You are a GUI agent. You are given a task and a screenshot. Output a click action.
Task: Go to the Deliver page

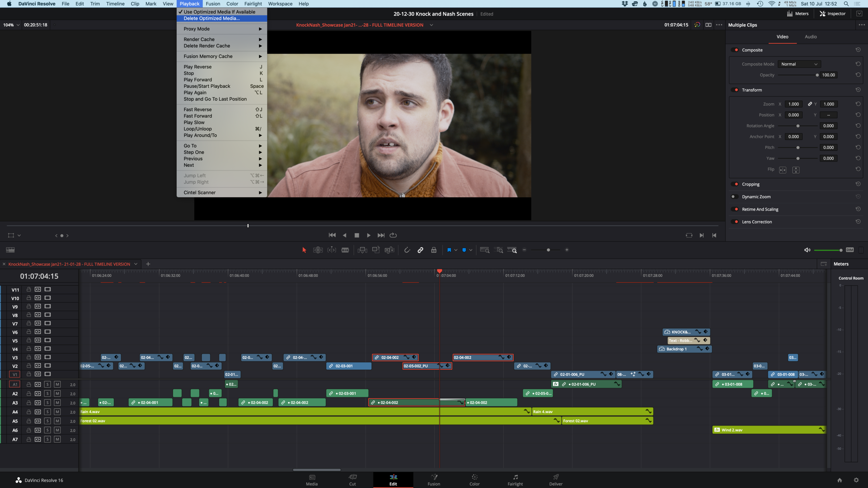(556, 480)
